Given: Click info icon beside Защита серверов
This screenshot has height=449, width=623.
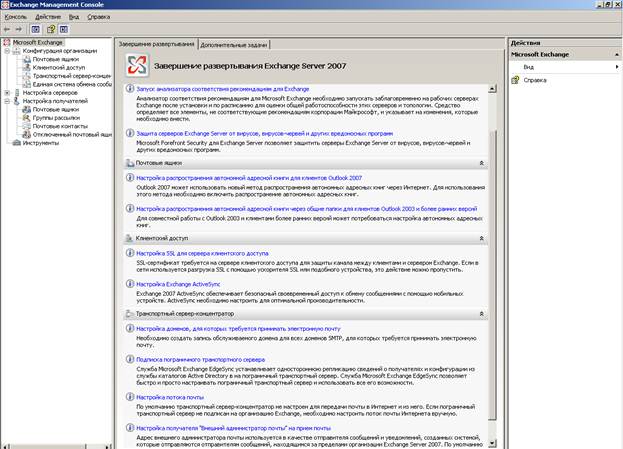Looking at the screenshot, I should [130, 133].
